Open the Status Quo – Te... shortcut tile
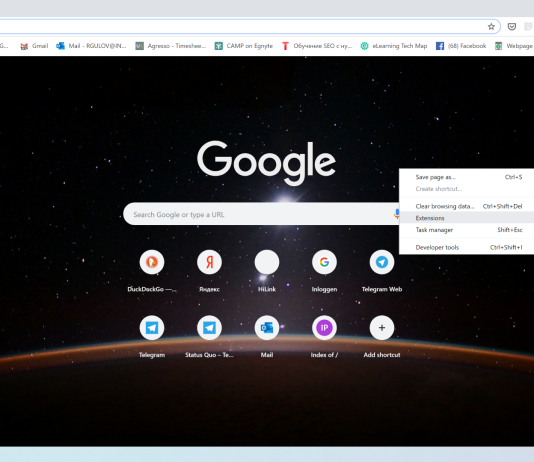 pos(209,328)
